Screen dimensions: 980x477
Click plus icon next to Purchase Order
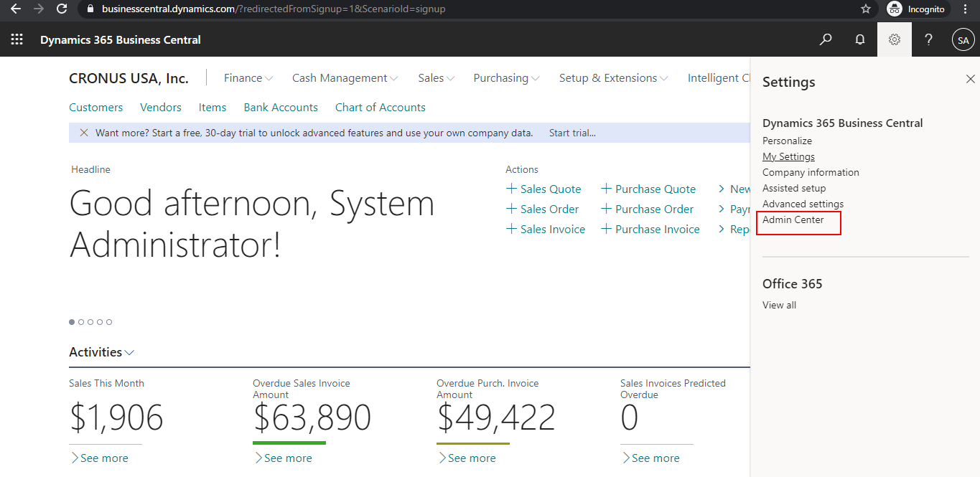click(607, 209)
